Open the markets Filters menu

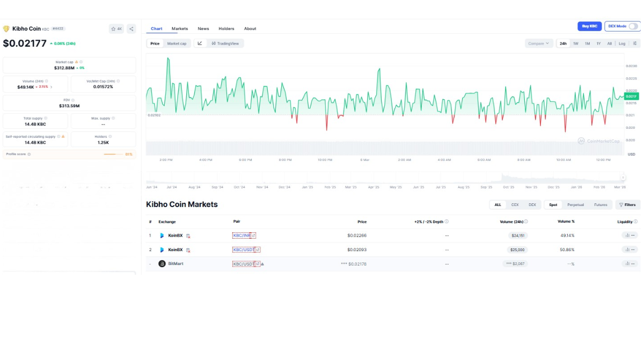(627, 205)
